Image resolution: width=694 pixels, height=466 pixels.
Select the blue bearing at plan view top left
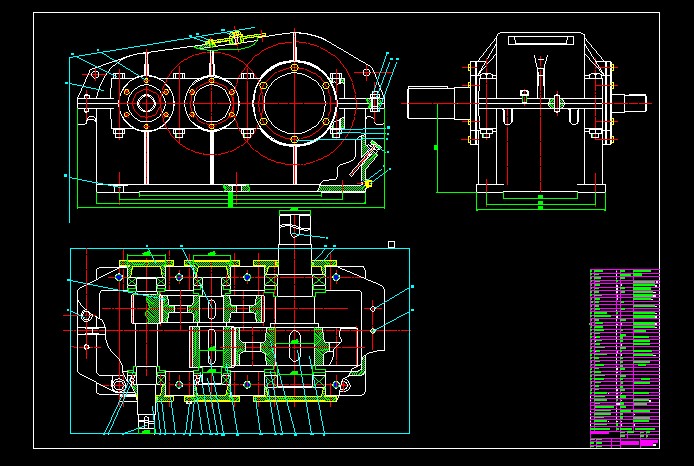pos(120,276)
